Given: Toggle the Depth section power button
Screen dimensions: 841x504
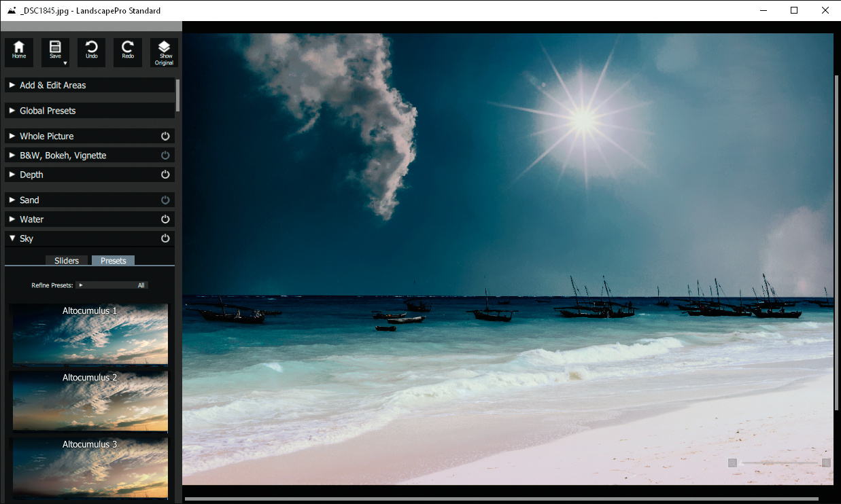Looking at the screenshot, I should (165, 175).
